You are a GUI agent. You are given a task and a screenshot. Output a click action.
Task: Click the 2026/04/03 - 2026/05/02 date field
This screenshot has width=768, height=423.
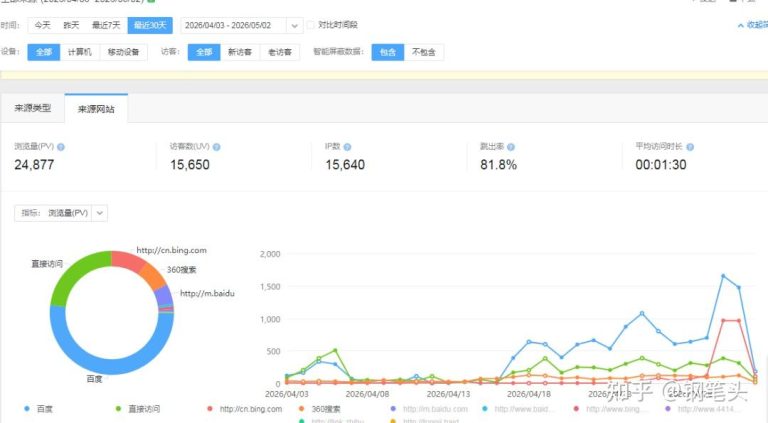tap(233, 25)
